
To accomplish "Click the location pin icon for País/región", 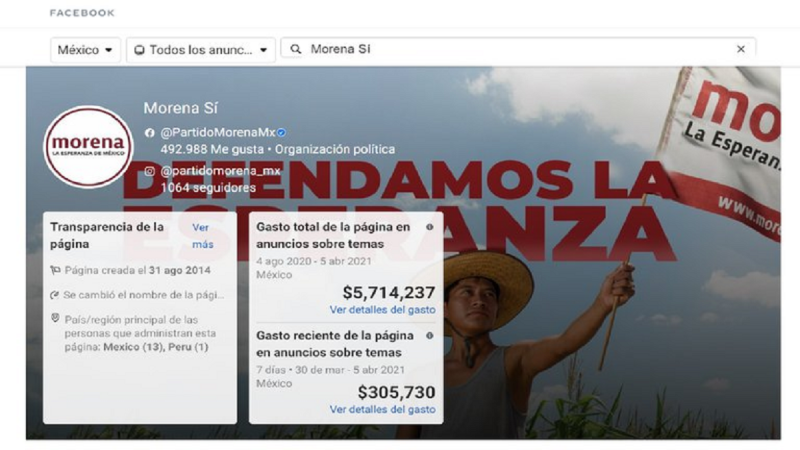I will pyautogui.click(x=55, y=318).
